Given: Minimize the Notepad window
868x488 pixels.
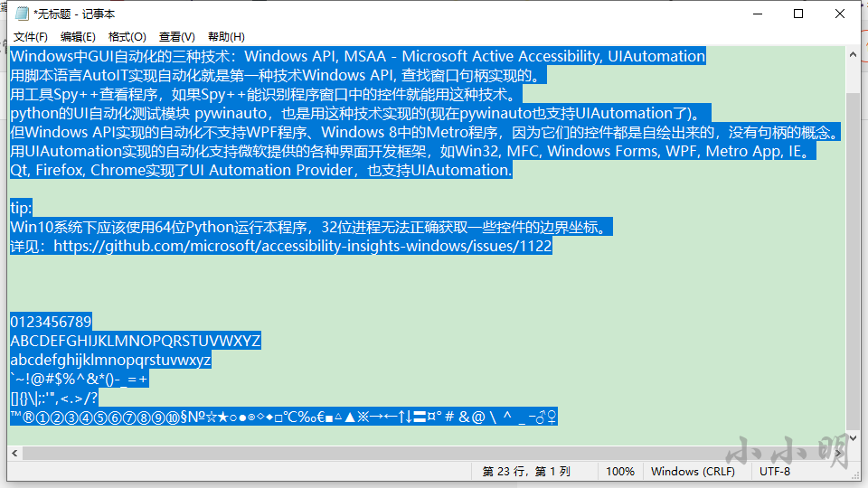Looking at the screenshot, I should pyautogui.click(x=758, y=14).
